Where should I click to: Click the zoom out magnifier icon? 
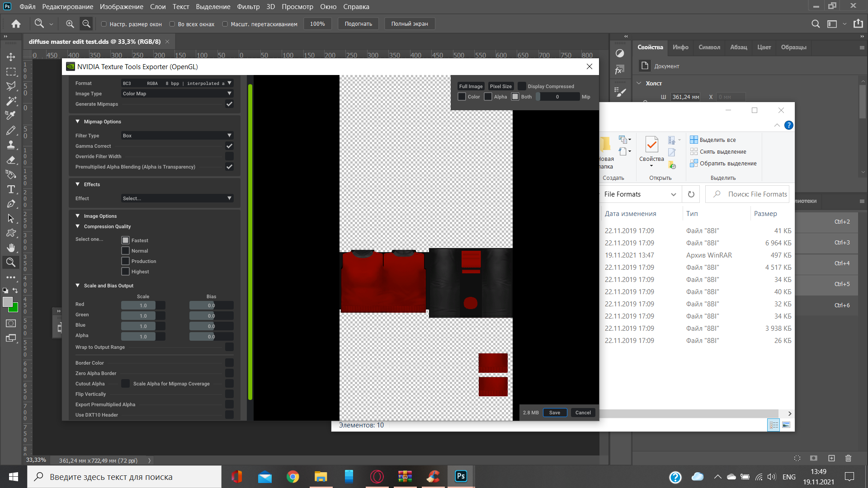click(x=86, y=24)
